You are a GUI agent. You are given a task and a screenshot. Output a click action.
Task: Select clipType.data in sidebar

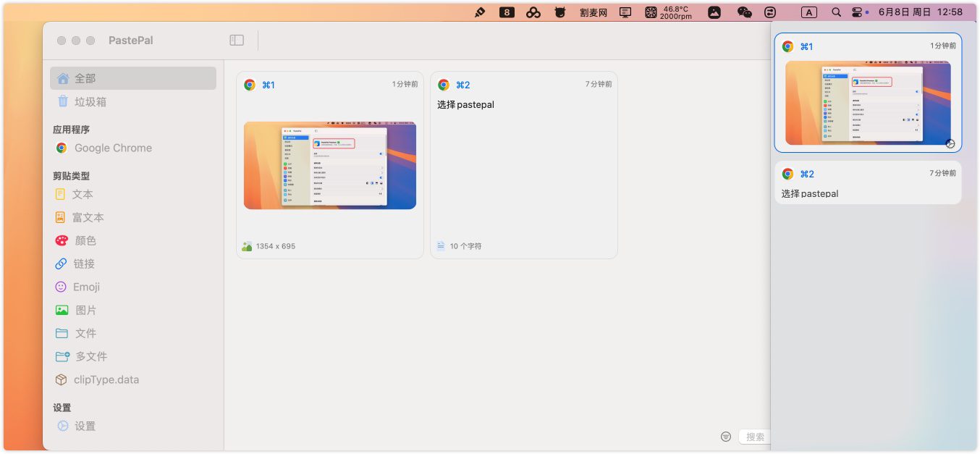coord(133,379)
